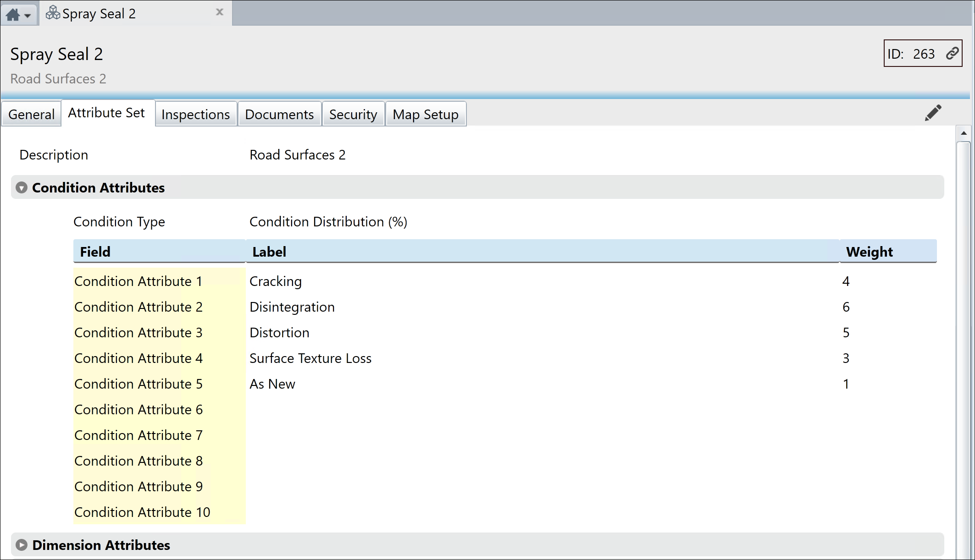
Task: Click the Condition Distribution (%) value
Action: [328, 222]
